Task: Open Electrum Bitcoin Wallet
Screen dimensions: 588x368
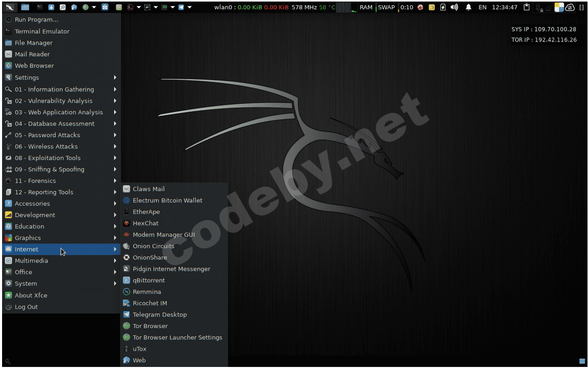Action: (174, 200)
